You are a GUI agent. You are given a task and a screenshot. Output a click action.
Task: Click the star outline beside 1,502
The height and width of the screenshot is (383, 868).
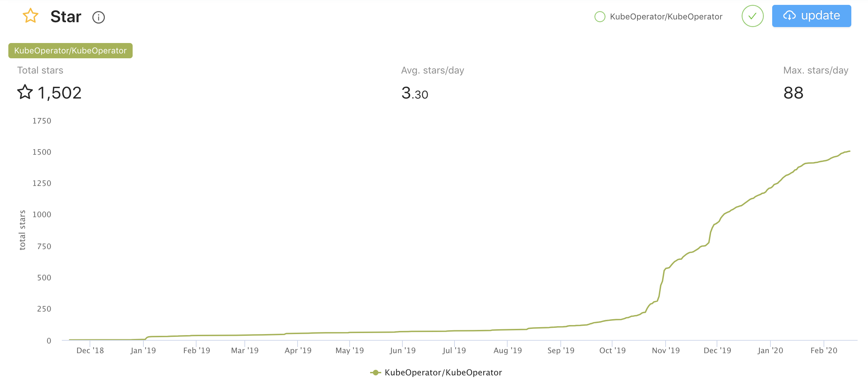pos(25,92)
